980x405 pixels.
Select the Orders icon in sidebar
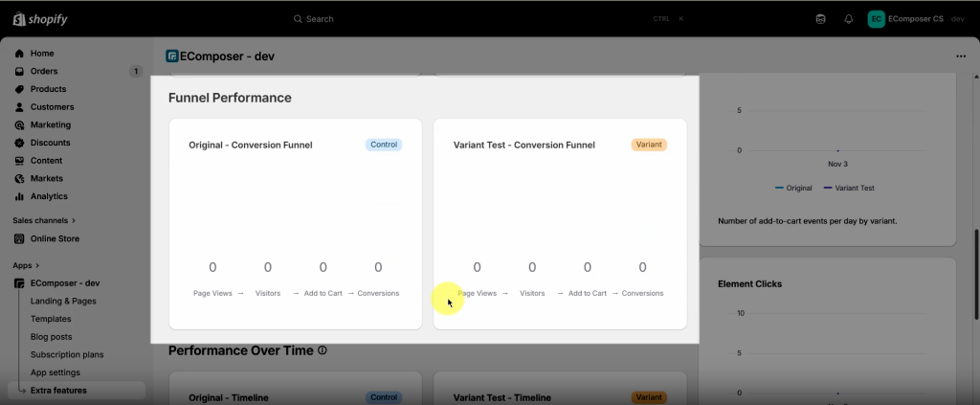(x=19, y=71)
